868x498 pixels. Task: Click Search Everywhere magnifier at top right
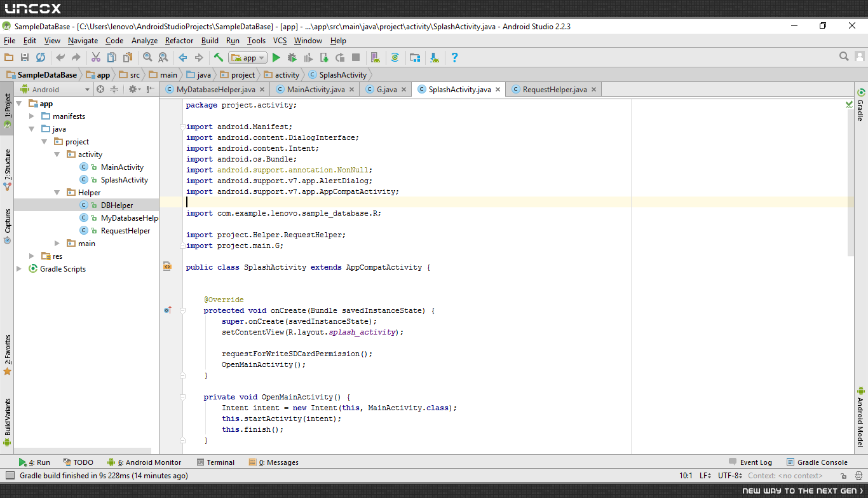pyautogui.click(x=844, y=57)
